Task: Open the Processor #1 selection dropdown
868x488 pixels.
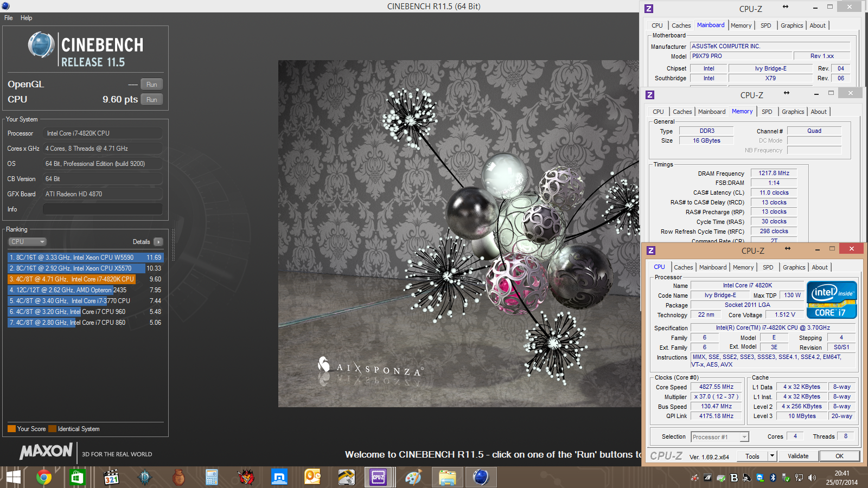Action: click(x=720, y=437)
